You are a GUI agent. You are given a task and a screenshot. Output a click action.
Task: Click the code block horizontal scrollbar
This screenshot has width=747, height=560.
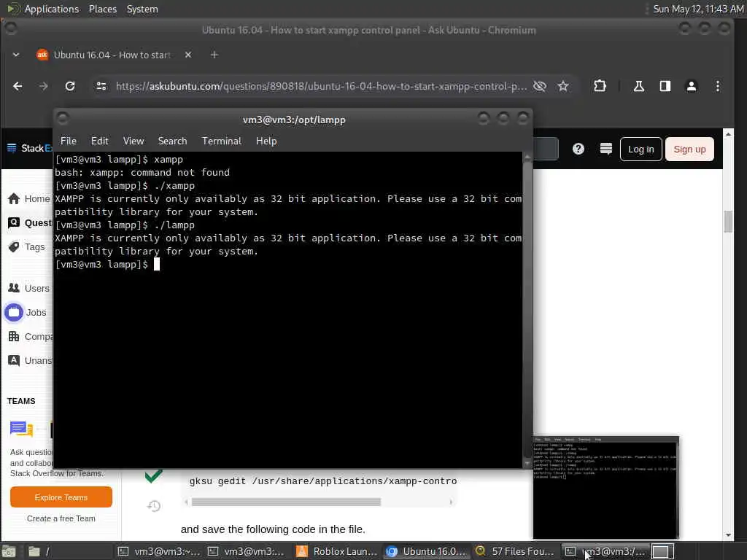click(286, 502)
